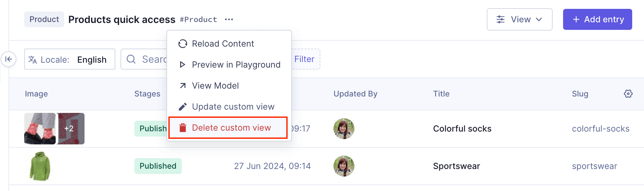
Task: Click the trash icon for Delete custom view
Action: click(x=183, y=128)
